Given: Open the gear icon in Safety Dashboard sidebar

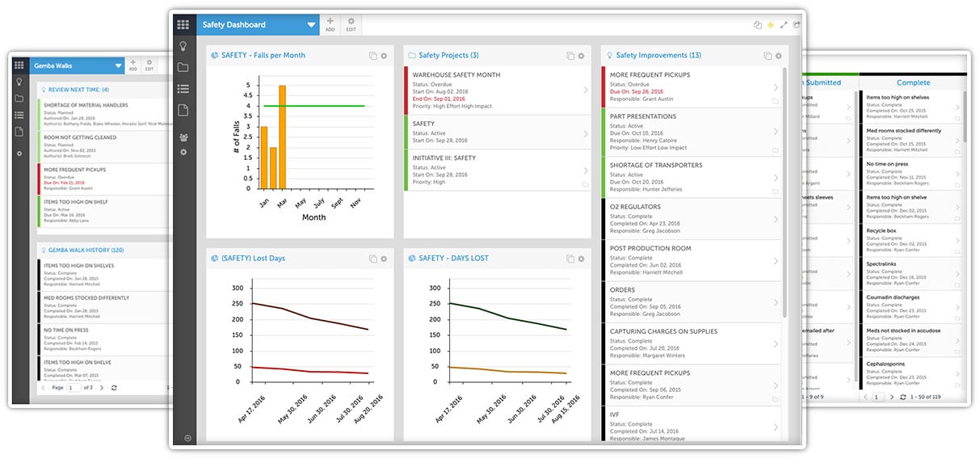Looking at the screenshot, I should point(183,152).
